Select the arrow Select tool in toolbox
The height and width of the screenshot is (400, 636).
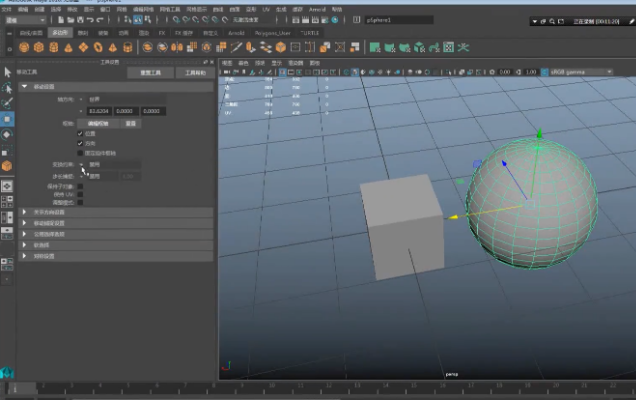coord(7,72)
